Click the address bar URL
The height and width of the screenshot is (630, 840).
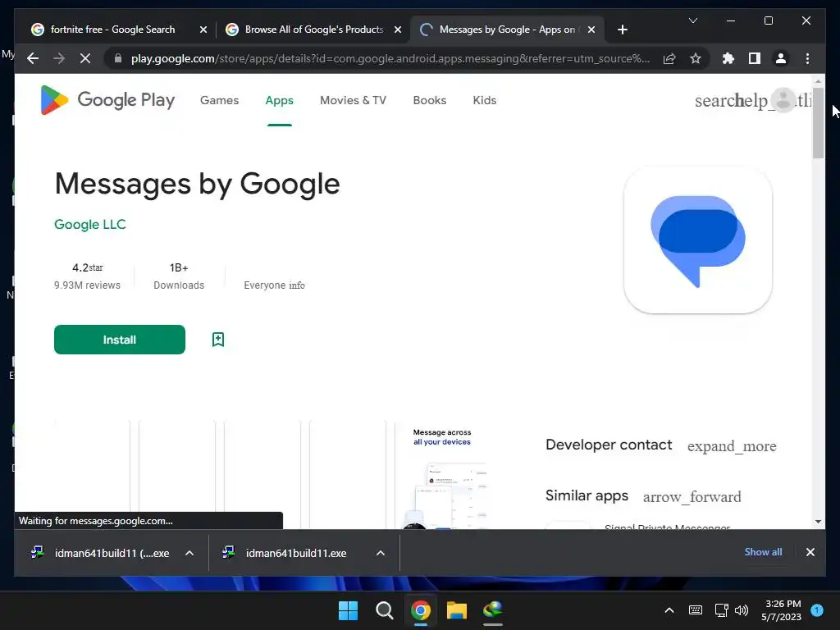[390, 58]
